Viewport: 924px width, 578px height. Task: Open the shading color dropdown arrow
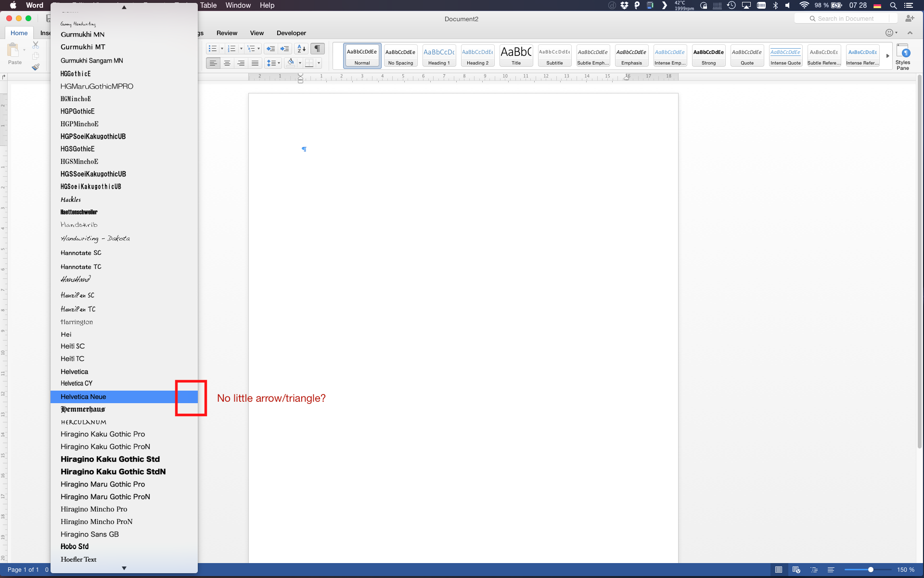(x=300, y=63)
